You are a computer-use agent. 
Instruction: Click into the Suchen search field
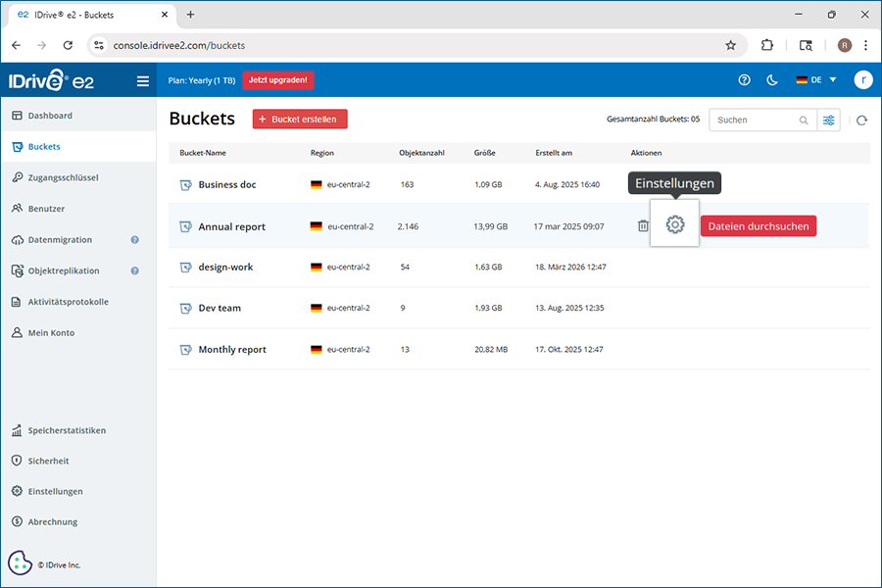point(755,121)
